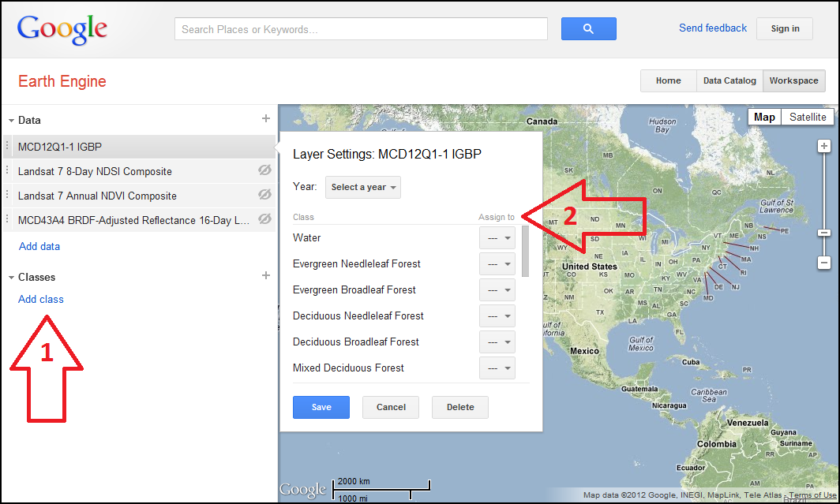
Task: Click the United States label on map
Action: [x=589, y=267]
